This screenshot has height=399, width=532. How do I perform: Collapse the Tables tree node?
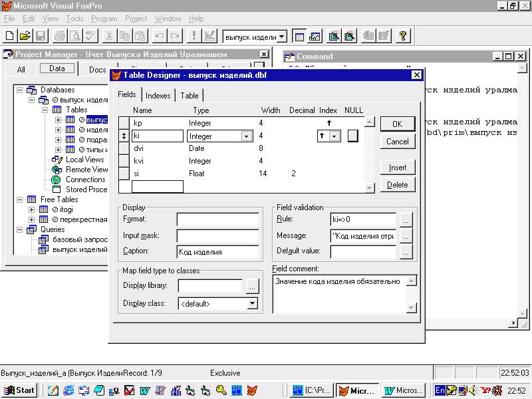click(x=45, y=110)
